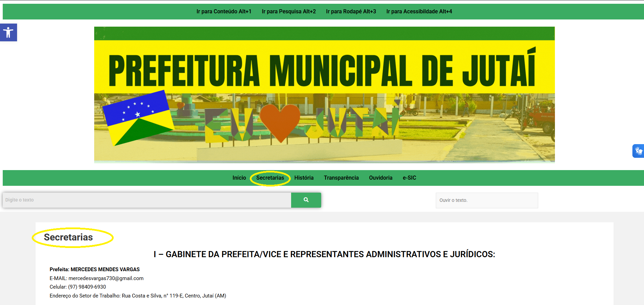Click the mayor's email address
The height and width of the screenshot is (305, 644).
106,278
